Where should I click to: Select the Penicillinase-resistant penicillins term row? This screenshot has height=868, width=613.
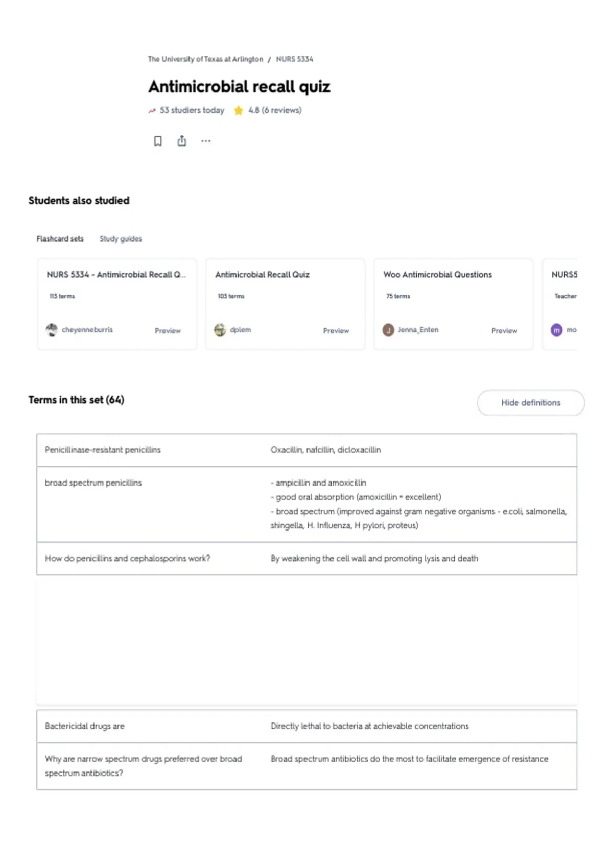pos(306,450)
